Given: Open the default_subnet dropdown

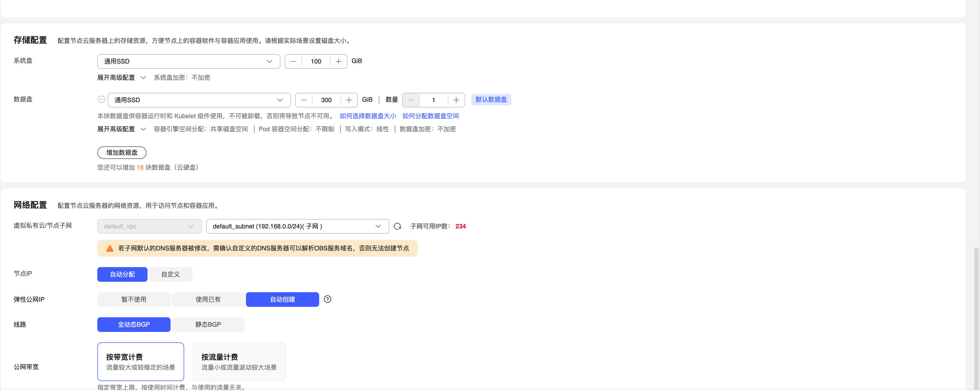Looking at the screenshot, I should point(297,226).
